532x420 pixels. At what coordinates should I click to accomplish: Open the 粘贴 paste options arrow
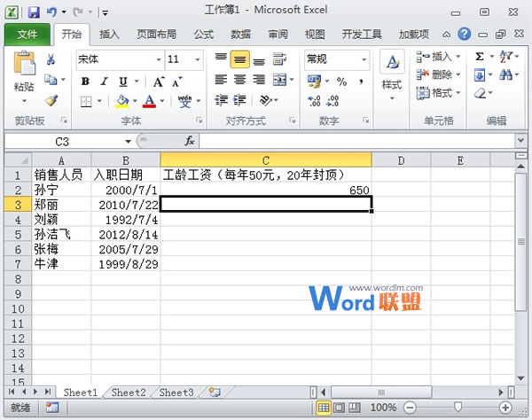coord(24,101)
